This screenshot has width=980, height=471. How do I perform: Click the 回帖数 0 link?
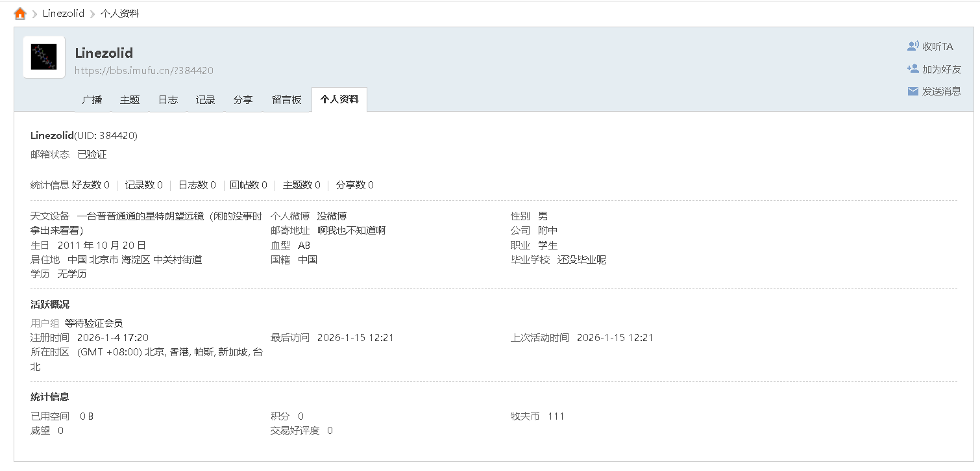249,185
